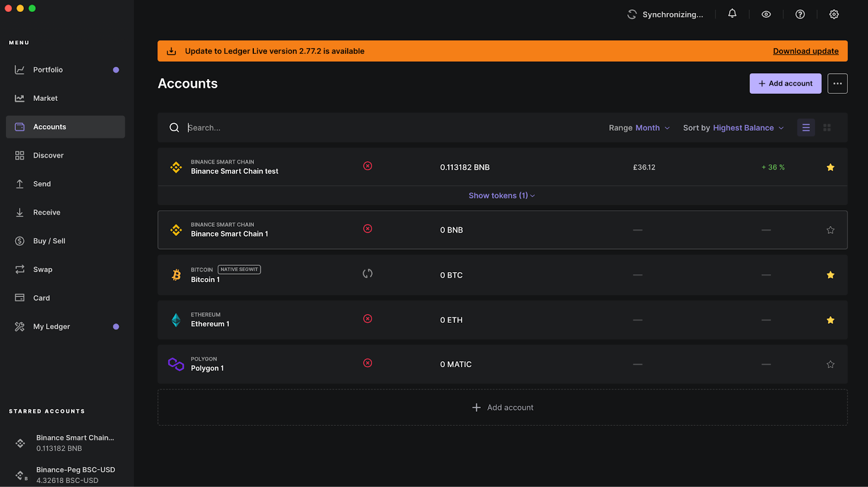Click the 0 BTC balance
Viewport: 868px width, 487px height.
pos(451,275)
